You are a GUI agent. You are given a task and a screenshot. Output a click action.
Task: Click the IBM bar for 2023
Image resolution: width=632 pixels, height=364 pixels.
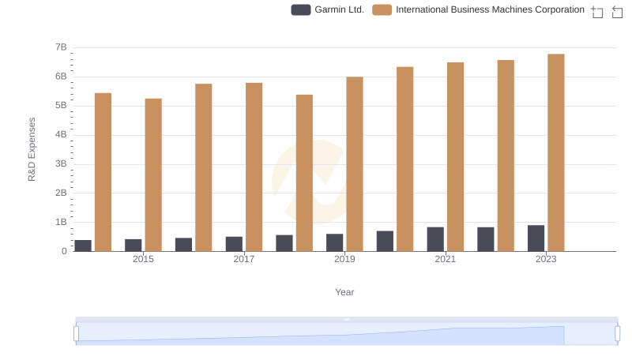556,152
